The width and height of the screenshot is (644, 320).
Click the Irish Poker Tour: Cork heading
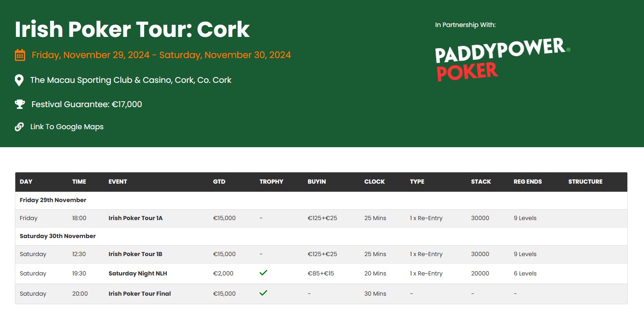point(132,30)
